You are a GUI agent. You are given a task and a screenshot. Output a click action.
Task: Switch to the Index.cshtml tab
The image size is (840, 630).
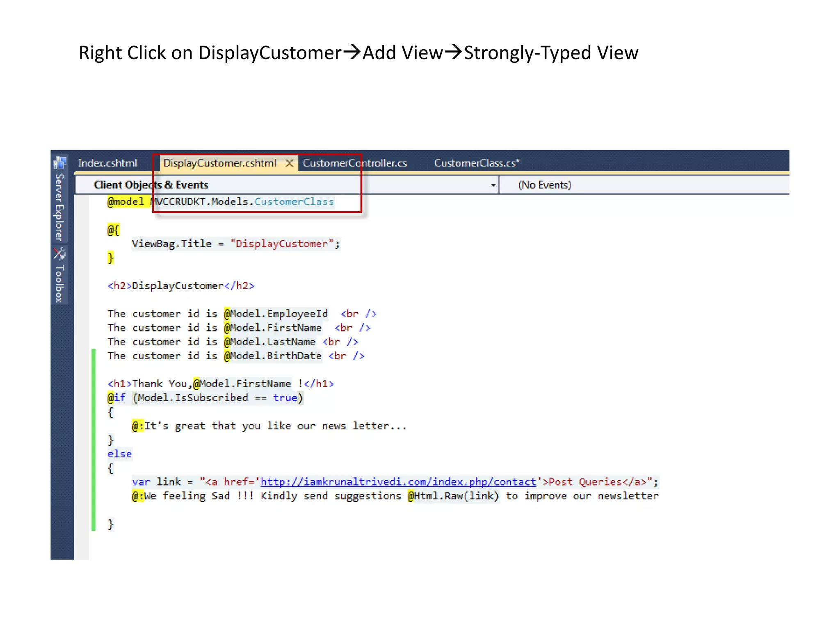107,163
